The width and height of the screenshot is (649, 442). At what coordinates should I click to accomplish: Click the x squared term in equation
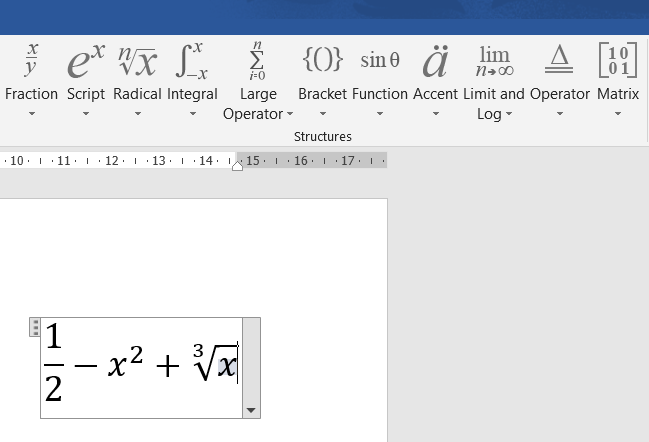pyautogui.click(x=125, y=365)
